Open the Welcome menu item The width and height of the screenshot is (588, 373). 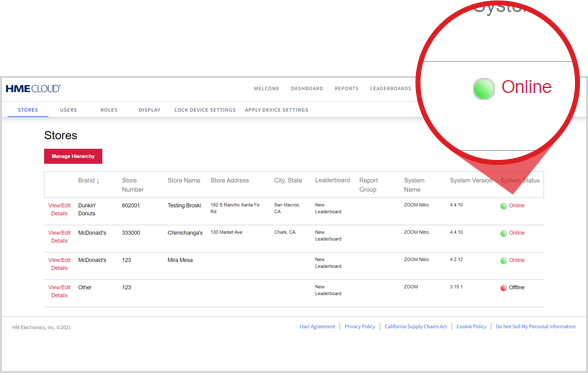click(266, 88)
